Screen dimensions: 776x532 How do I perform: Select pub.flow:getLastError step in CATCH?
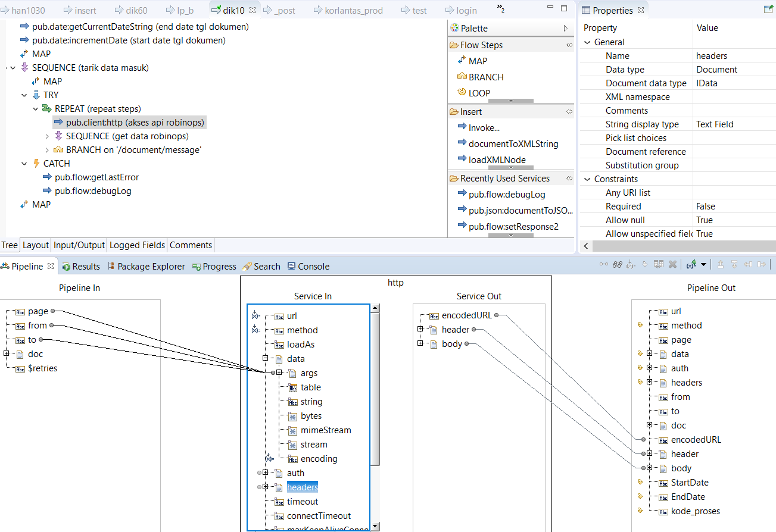point(96,177)
